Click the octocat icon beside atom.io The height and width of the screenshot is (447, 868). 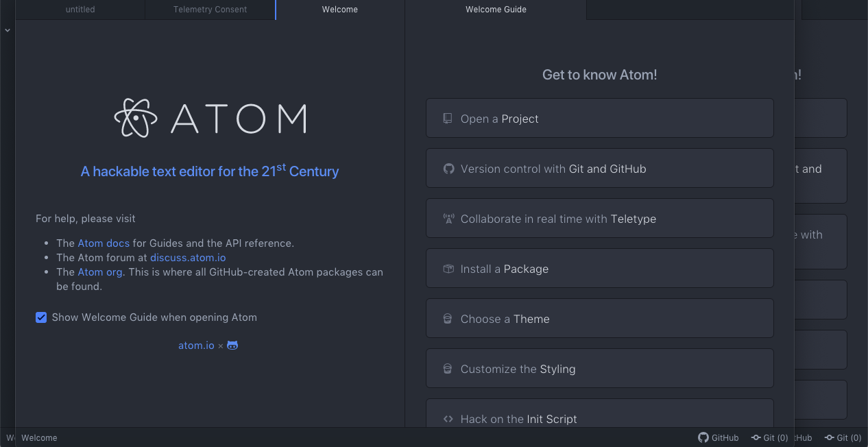pyautogui.click(x=232, y=346)
